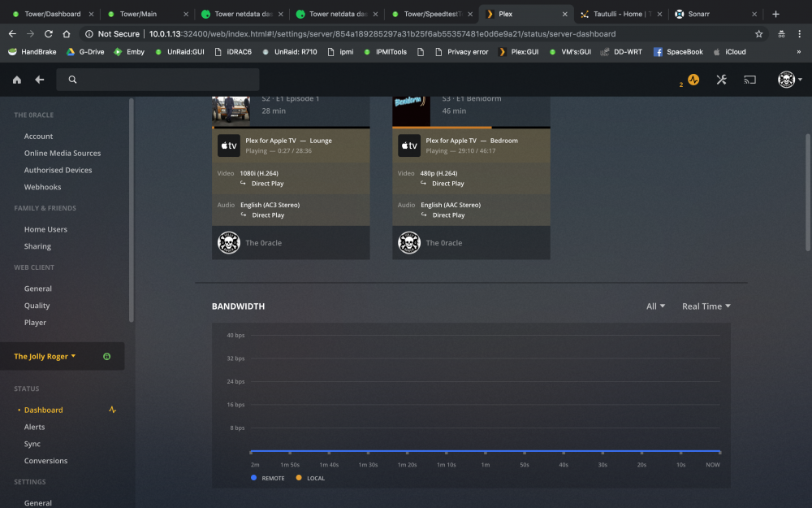This screenshot has width=812, height=508.
Task: Open Authorised Devices settings
Action: click(x=58, y=170)
